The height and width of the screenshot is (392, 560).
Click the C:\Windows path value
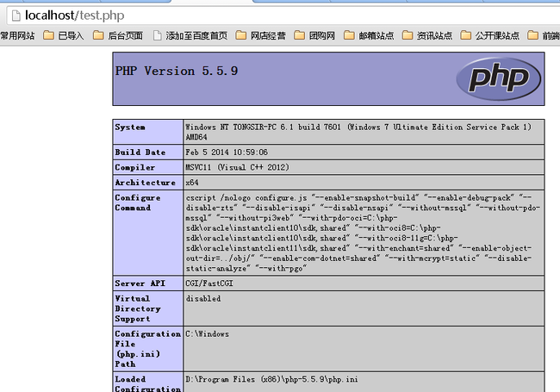(x=208, y=333)
